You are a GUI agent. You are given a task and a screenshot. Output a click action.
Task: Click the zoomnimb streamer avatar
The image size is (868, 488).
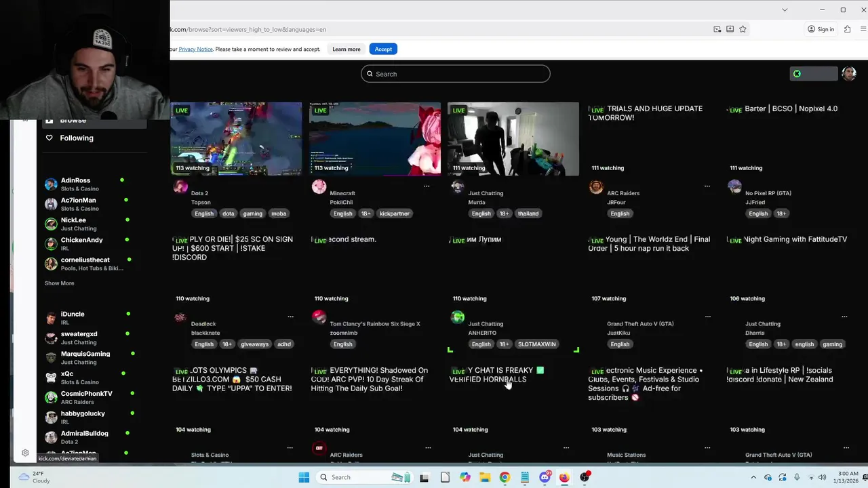(x=319, y=317)
